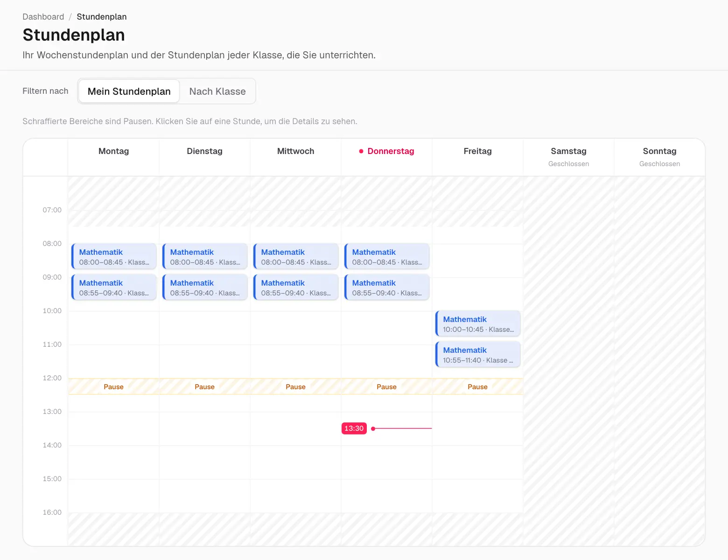Screen dimensions: 728x560
Task: Click the 12:00 time label
Action: point(52,378)
